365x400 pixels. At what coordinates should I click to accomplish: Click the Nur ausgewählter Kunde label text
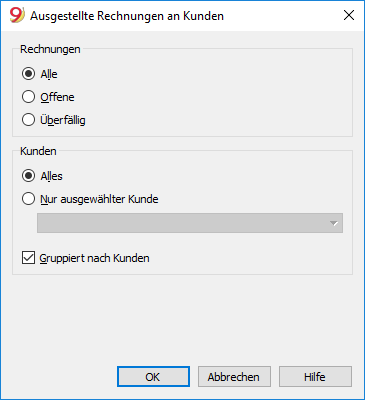click(99, 199)
